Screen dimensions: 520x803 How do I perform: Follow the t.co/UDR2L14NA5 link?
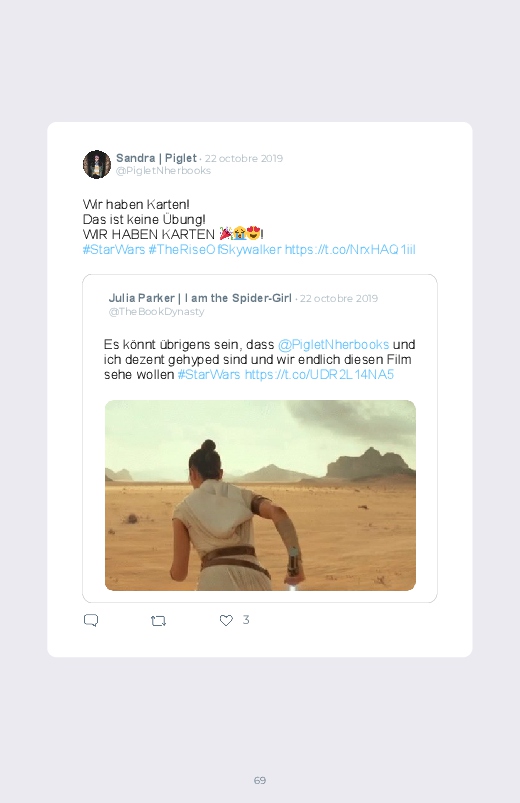[x=319, y=374]
